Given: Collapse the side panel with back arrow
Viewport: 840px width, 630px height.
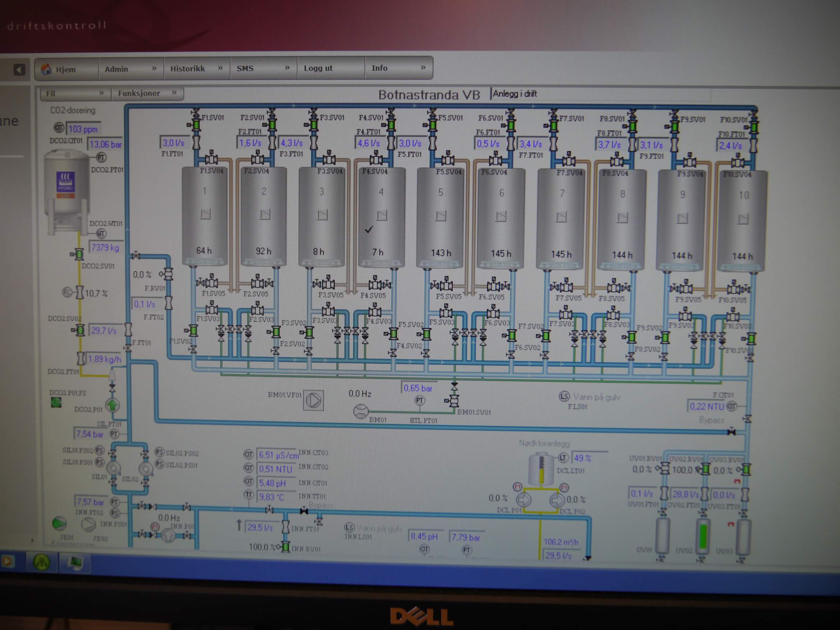Looking at the screenshot, I should click(19, 69).
